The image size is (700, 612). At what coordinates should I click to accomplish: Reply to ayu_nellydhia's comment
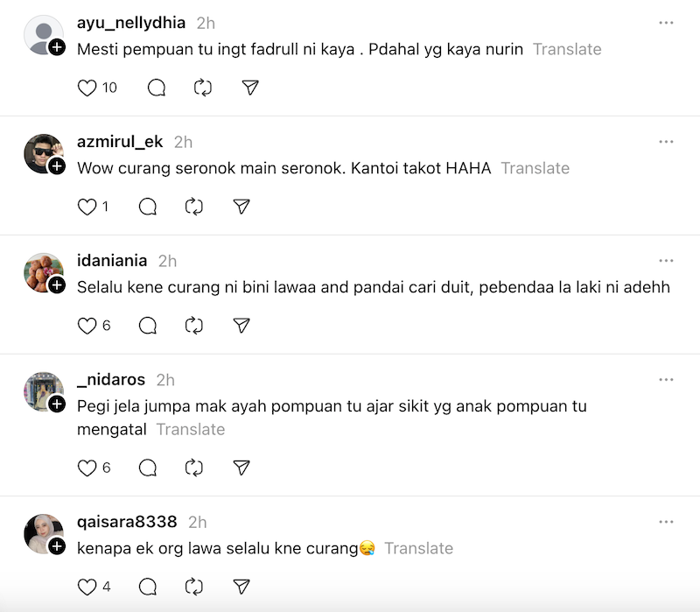click(157, 88)
